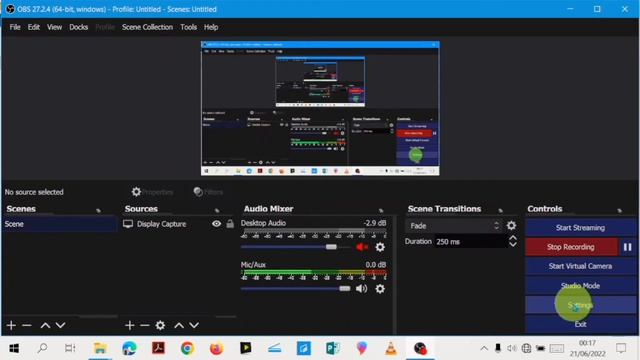Click the Exit button
The height and width of the screenshot is (360, 640).
pyautogui.click(x=580, y=324)
